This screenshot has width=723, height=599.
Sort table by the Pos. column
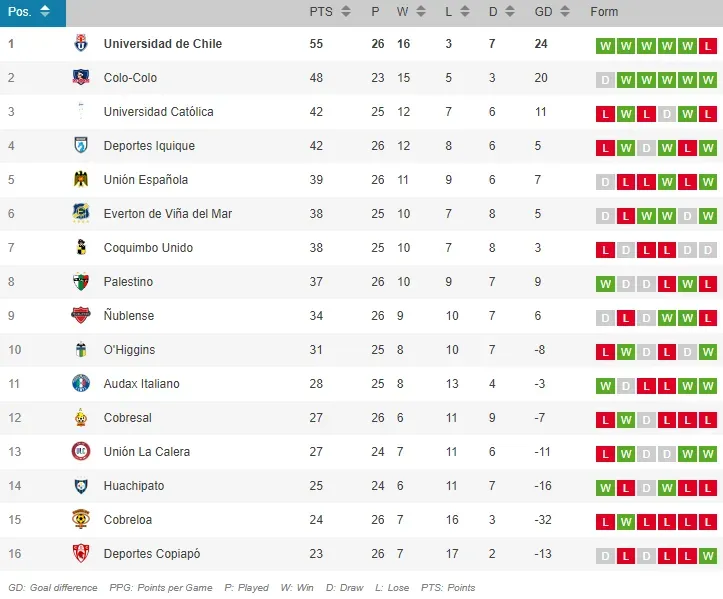(30, 12)
